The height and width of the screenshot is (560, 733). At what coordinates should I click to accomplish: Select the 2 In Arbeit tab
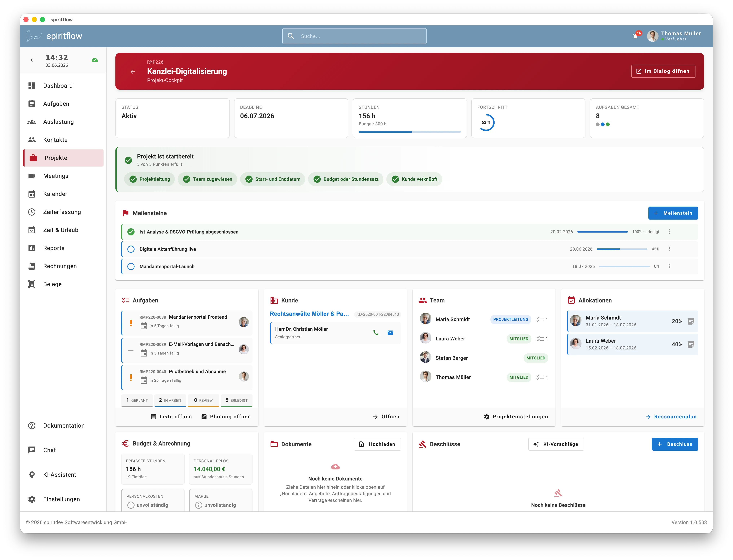(x=170, y=400)
